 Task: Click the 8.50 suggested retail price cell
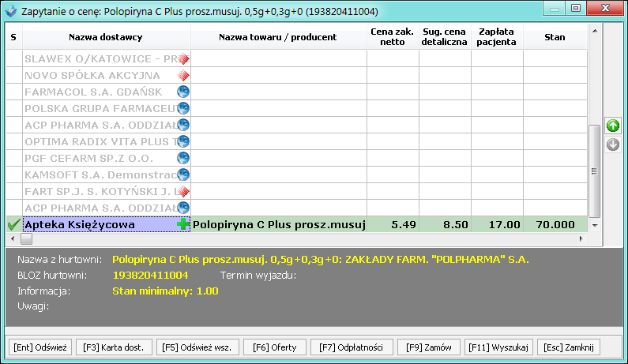(x=445, y=224)
